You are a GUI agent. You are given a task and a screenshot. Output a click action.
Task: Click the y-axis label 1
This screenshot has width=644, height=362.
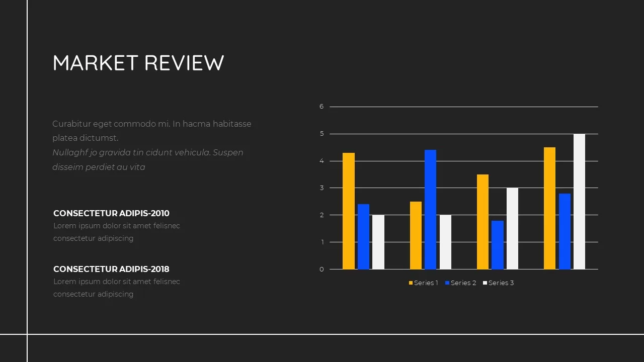(321, 242)
